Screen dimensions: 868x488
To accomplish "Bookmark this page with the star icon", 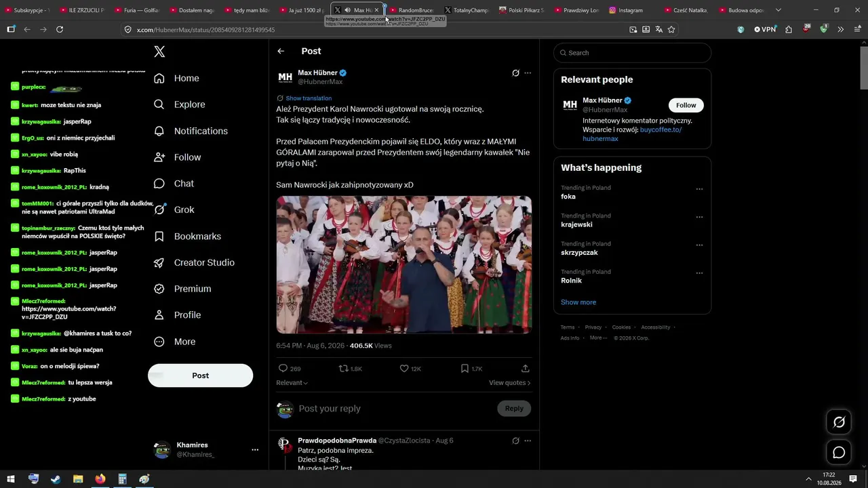I will tap(671, 30).
